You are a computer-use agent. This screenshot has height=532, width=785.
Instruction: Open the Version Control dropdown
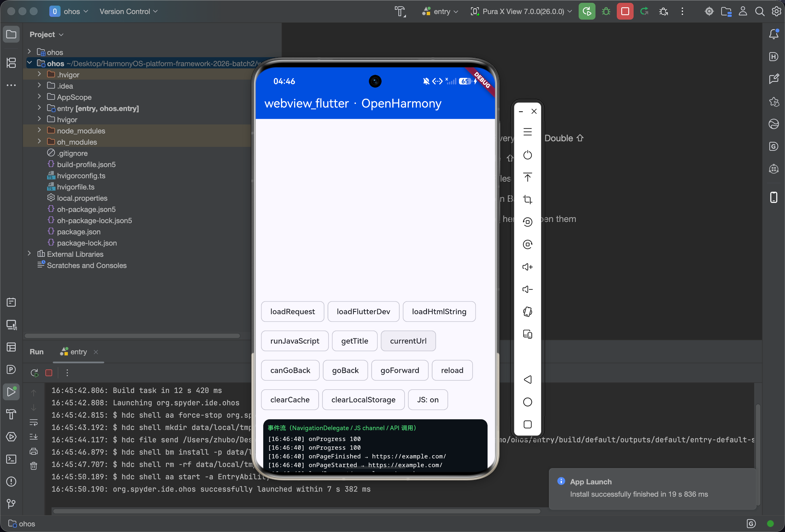[x=129, y=11]
